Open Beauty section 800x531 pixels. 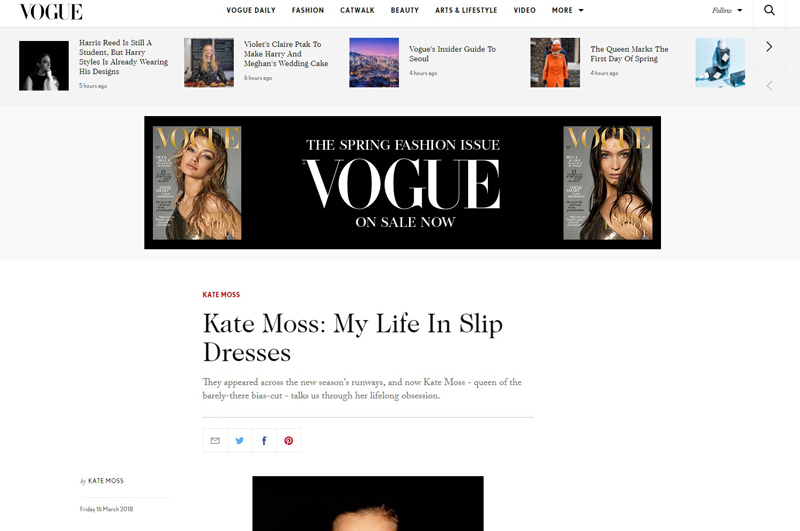[x=405, y=10]
